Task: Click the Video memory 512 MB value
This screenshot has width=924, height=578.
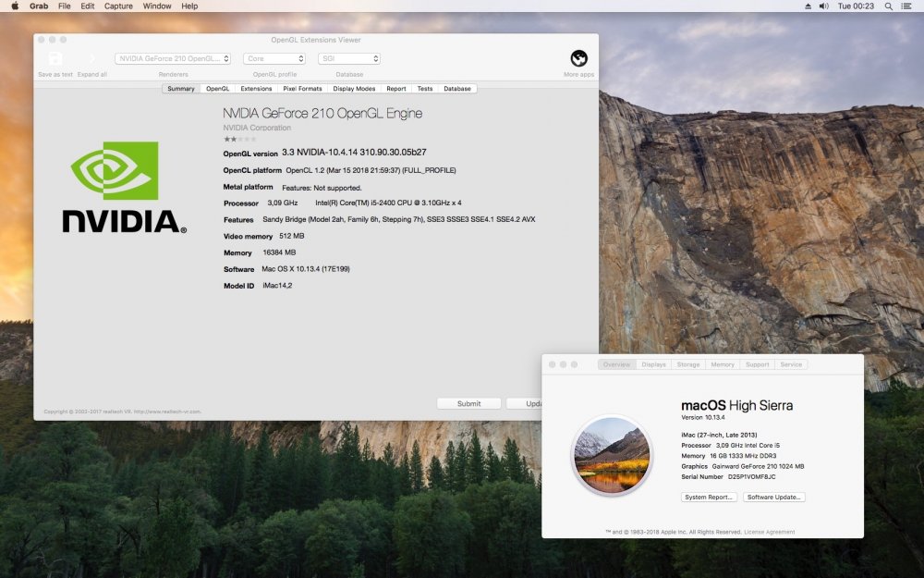Action: coord(292,236)
